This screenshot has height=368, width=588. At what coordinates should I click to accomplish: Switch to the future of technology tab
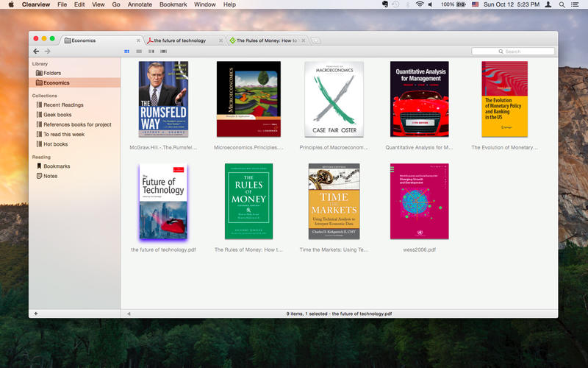pyautogui.click(x=179, y=40)
